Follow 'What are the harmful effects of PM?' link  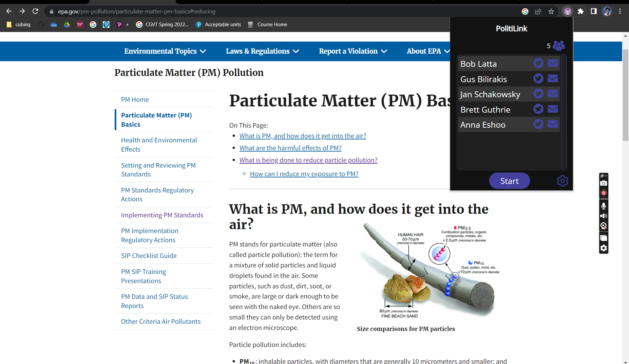tap(290, 148)
